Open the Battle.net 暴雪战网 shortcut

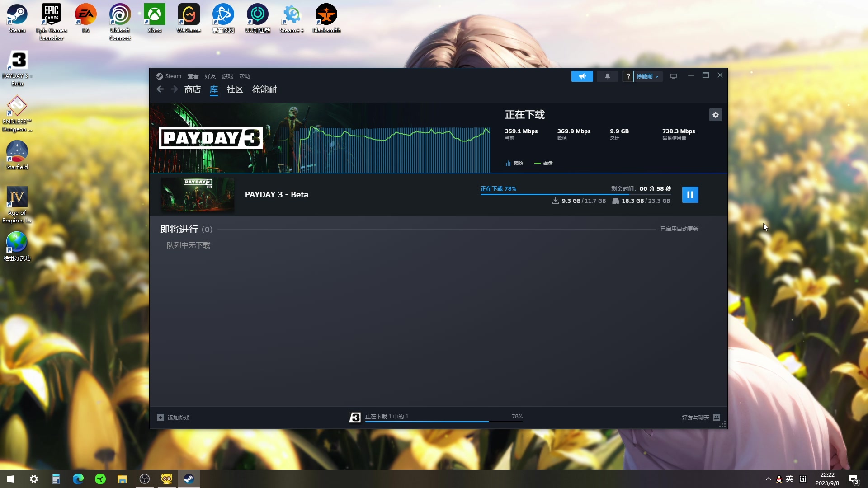pyautogui.click(x=223, y=19)
